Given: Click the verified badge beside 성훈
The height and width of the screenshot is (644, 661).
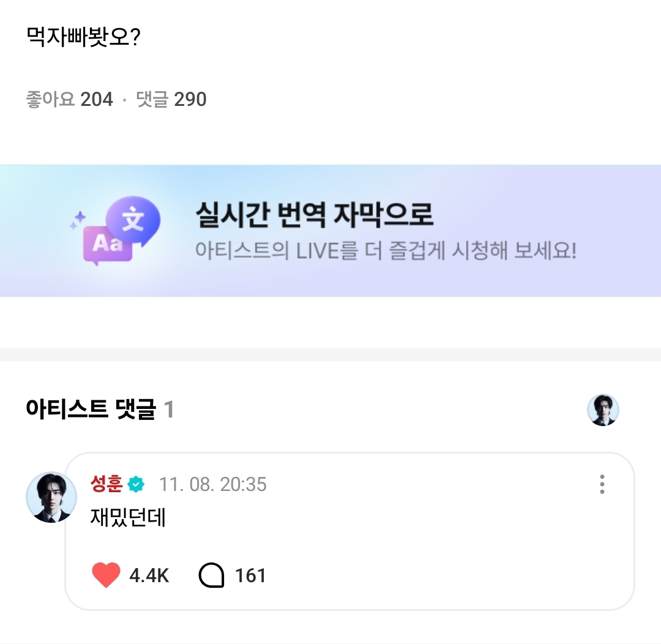Looking at the screenshot, I should coord(136,485).
